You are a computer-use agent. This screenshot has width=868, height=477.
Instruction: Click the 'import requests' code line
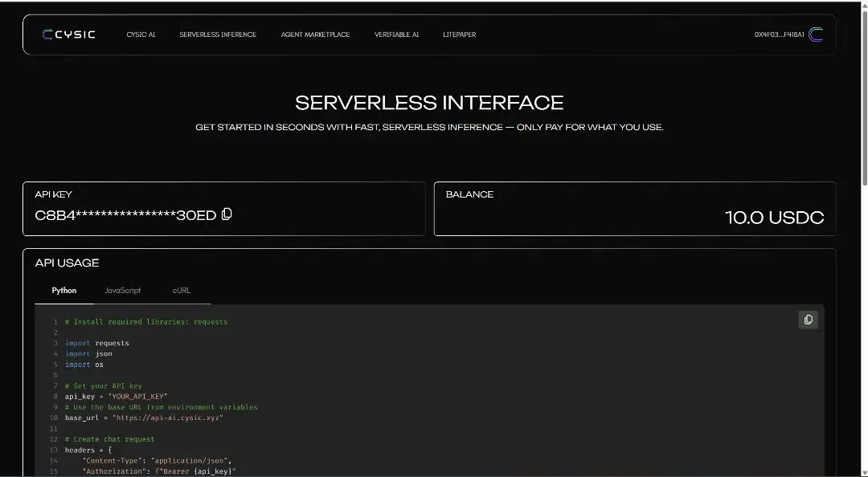click(97, 343)
